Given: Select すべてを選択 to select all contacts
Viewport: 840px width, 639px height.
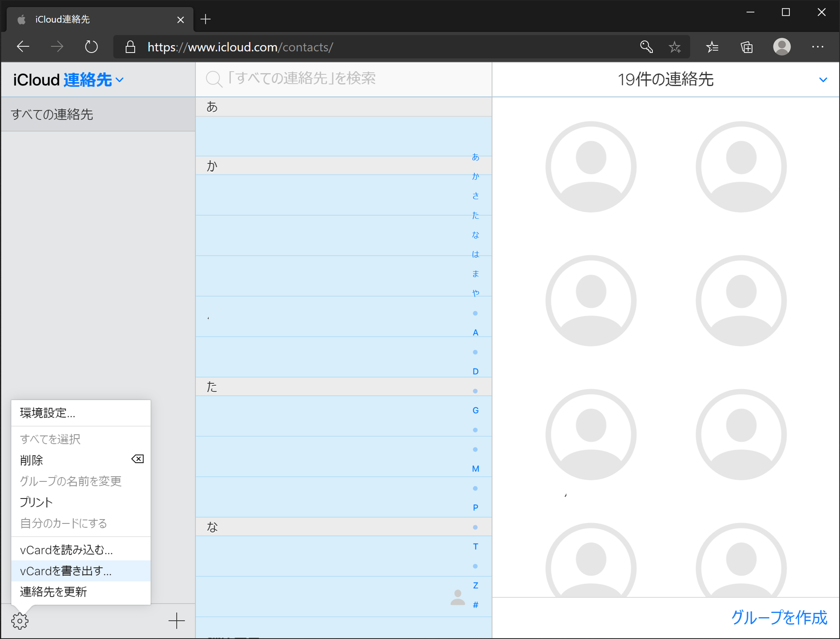Looking at the screenshot, I should point(50,439).
